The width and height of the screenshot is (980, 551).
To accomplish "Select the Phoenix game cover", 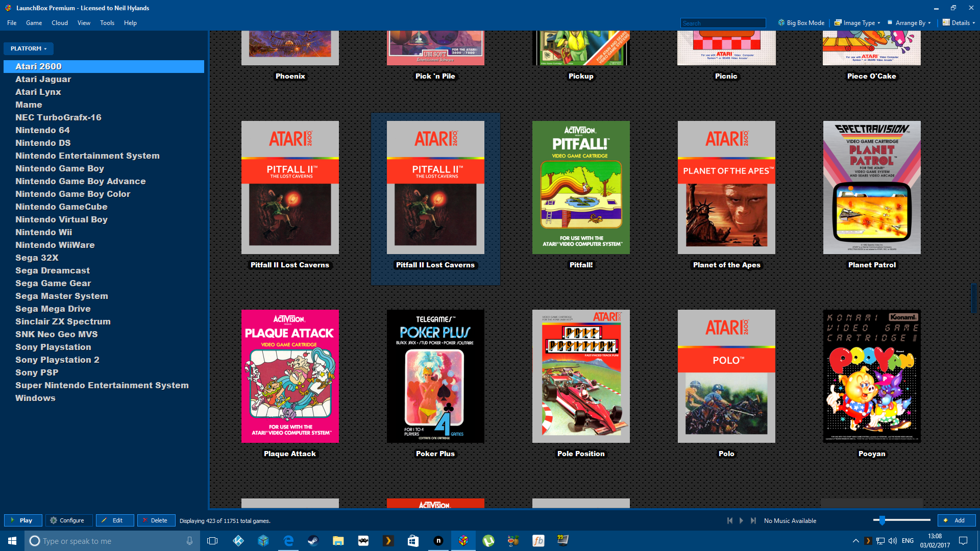I will (290, 48).
